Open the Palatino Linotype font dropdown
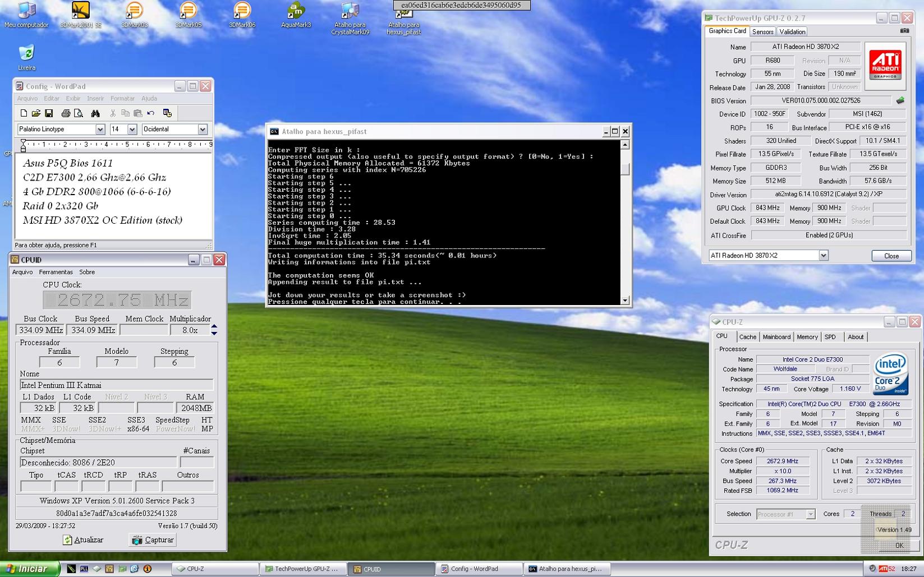The width and height of the screenshot is (924, 577). pos(100,129)
